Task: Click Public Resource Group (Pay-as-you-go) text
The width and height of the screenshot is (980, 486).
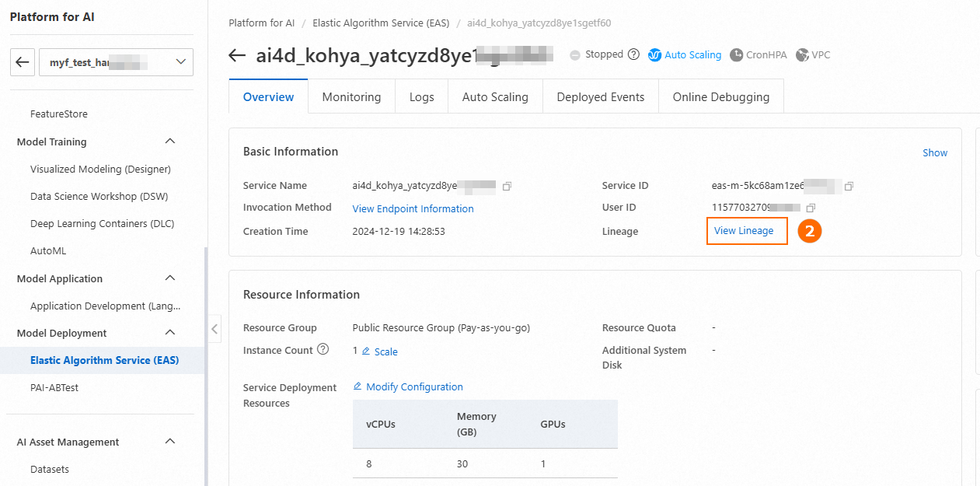Action: point(441,328)
